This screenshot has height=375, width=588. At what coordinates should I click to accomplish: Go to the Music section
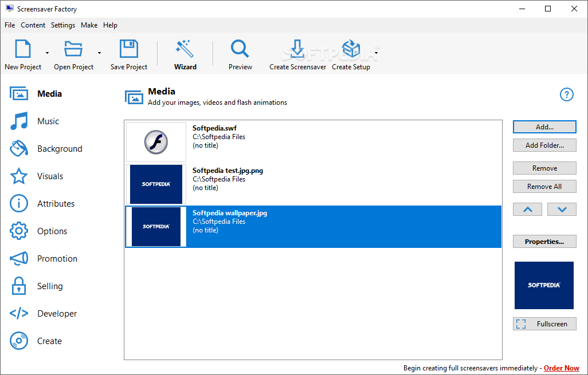pyautogui.click(x=34, y=121)
